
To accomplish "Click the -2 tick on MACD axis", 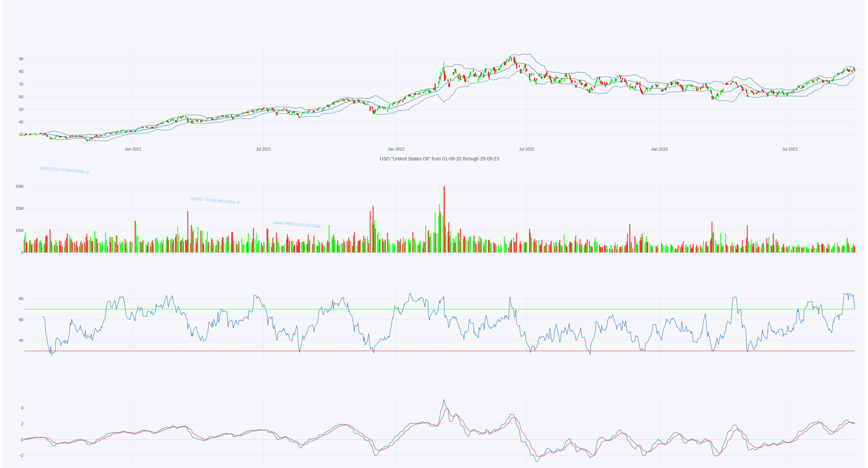I will 21,455.
